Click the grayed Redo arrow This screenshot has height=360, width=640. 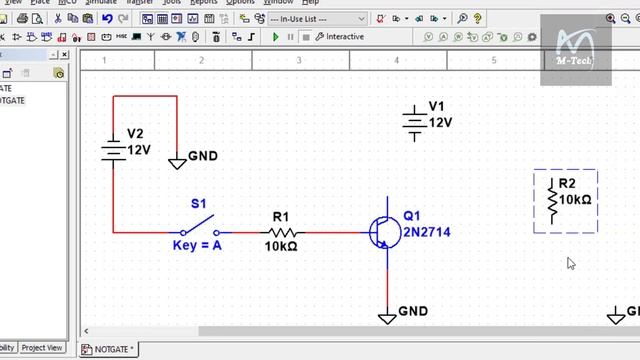123,18
